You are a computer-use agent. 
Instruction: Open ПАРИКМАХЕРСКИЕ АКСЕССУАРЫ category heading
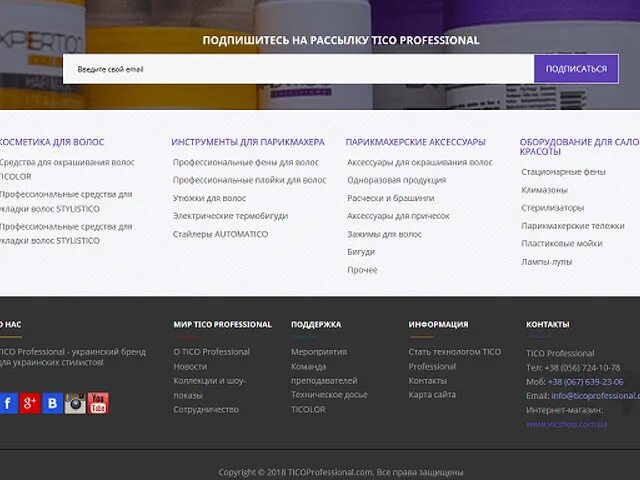416,142
